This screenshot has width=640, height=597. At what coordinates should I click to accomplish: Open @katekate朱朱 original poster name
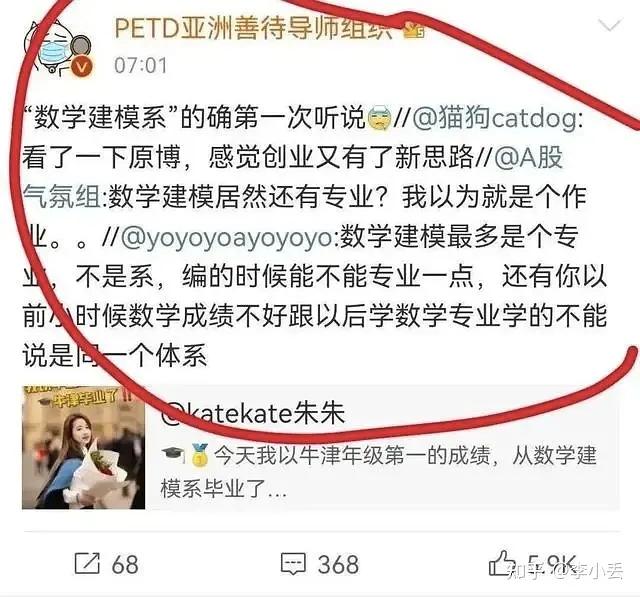[x=253, y=413]
